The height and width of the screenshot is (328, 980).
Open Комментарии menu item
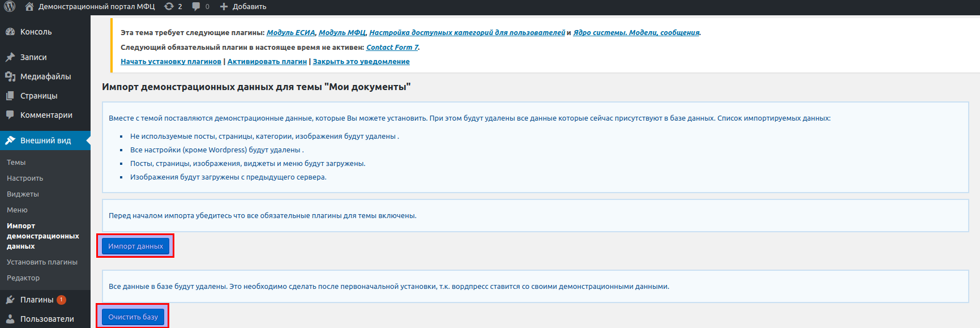tap(45, 115)
